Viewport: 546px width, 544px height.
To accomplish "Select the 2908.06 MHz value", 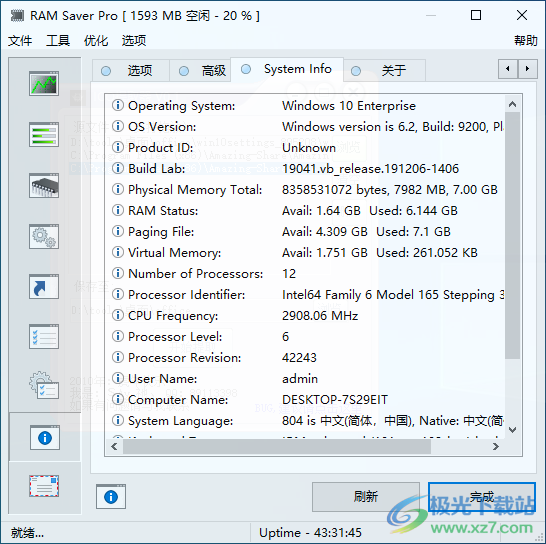I will click(320, 316).
